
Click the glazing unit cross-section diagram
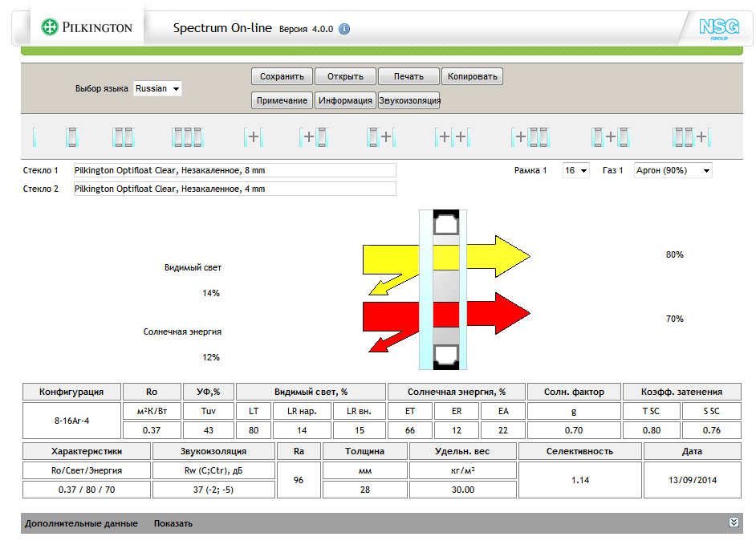tap(443, 290)
